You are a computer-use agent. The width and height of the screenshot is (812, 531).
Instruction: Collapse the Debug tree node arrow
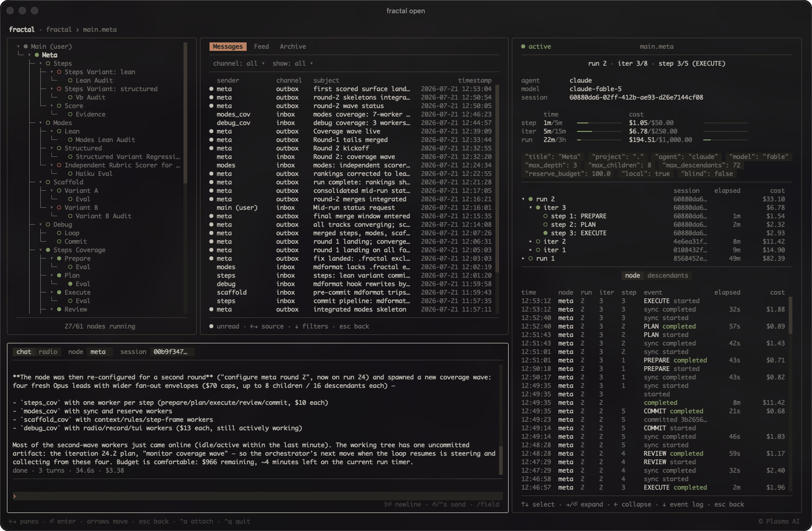(41, 225)
